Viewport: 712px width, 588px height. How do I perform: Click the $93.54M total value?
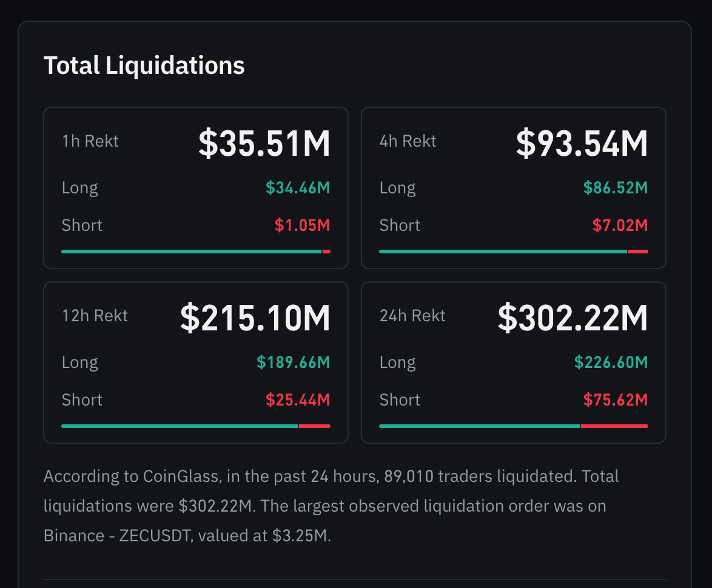click(582, 144)
